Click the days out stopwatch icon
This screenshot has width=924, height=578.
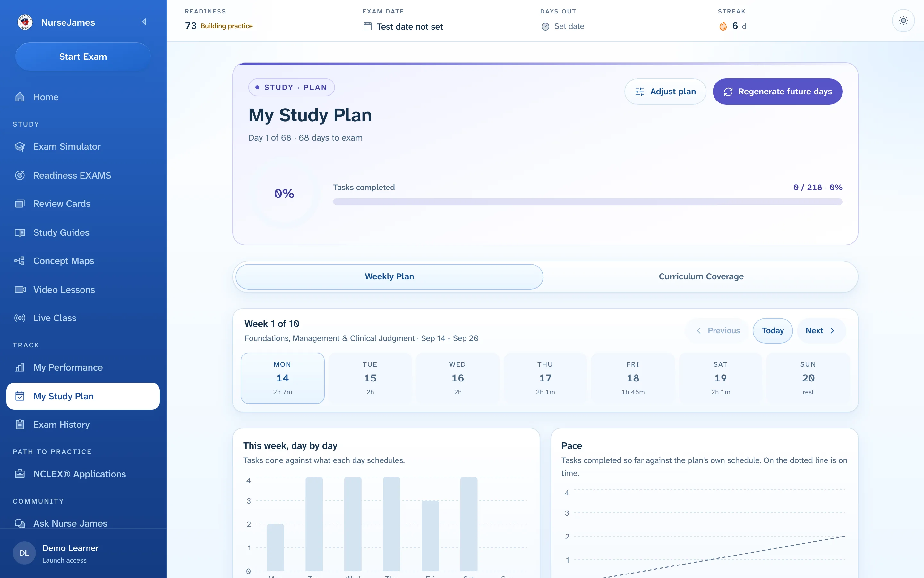point(545,26)
